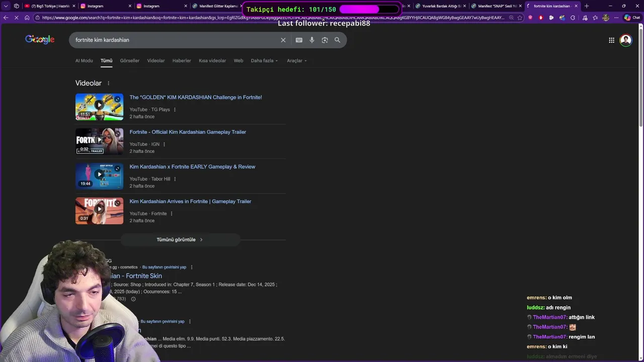Open Kim Kardashian x Fortnite EARLY Gameplay link
Image resolution: width=644 pixels, height=362 pixels.
[x=192, y=167]
